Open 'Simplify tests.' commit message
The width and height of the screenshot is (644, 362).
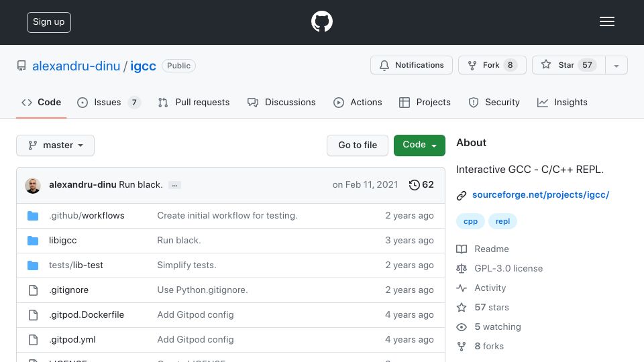[186, 265]
